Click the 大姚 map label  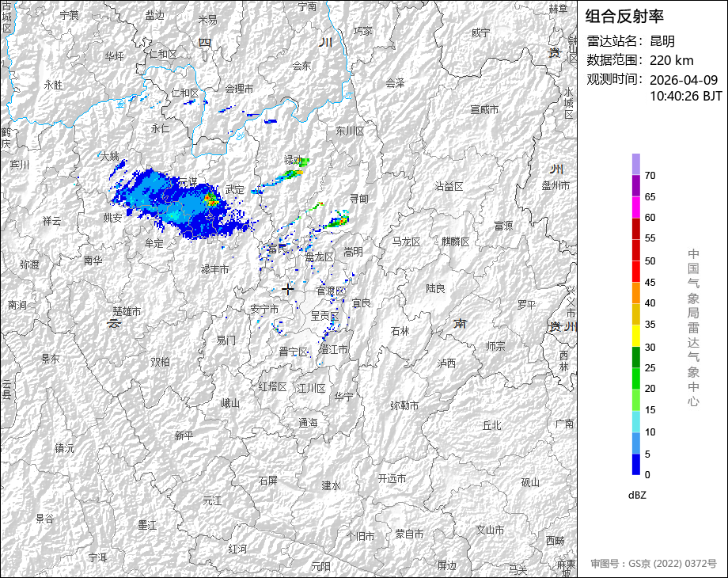pyautogui.click(x=110, y=156)
